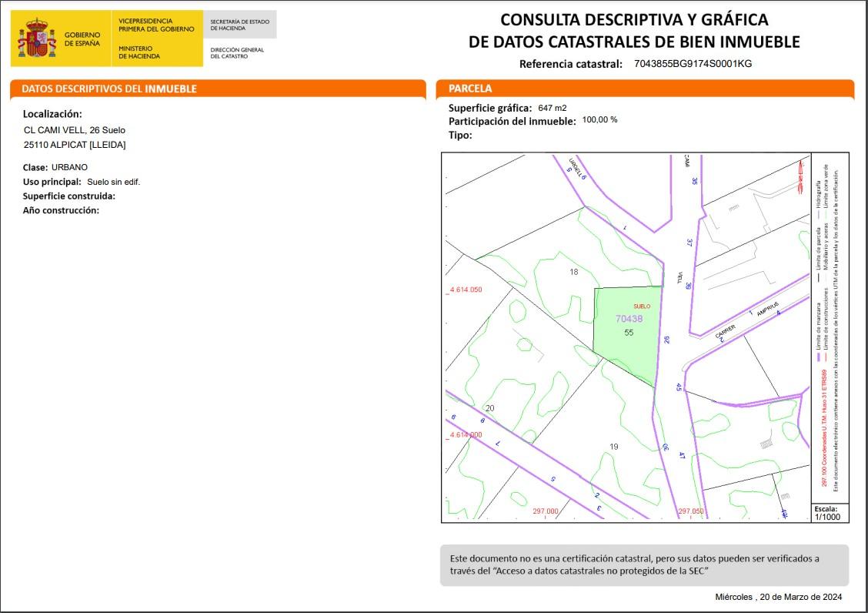Click the Escala 1/1000 box
This screenshot has width=868, height=613.
(830, 514)
